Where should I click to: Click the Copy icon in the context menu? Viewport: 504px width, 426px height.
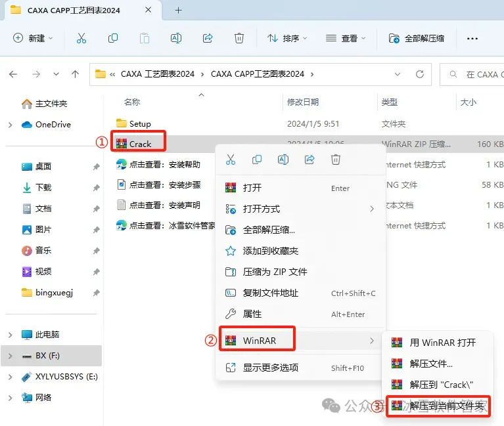tap(257, 160)
